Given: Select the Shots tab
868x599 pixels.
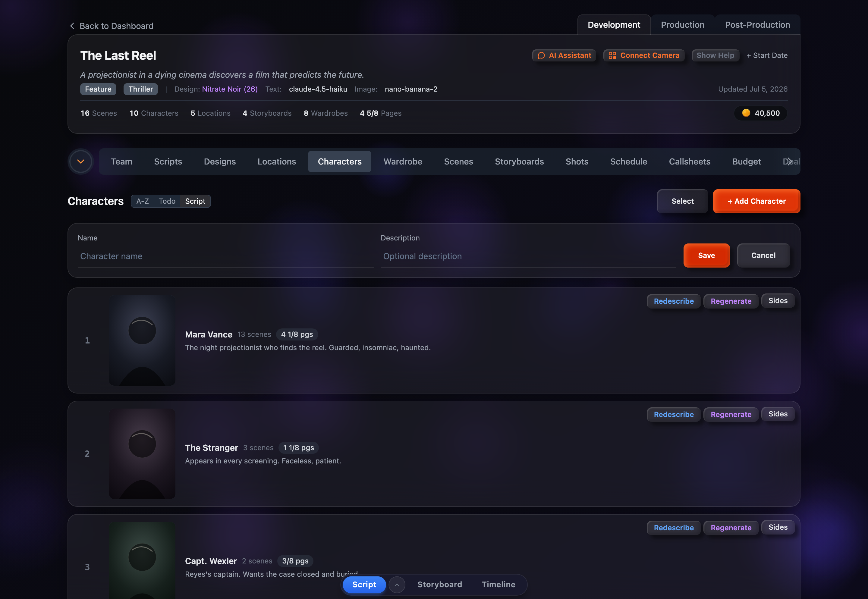Looking at the screenshot, I should point(577,162).
